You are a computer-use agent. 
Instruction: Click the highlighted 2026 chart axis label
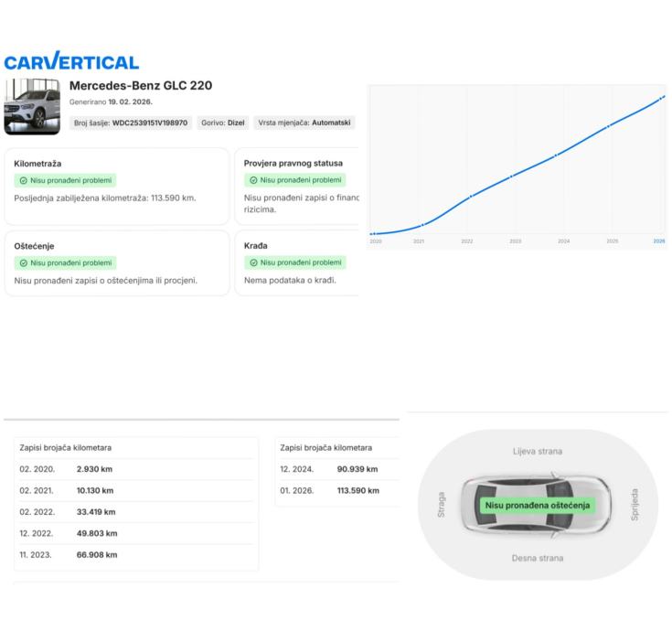[x=659, y=241]
